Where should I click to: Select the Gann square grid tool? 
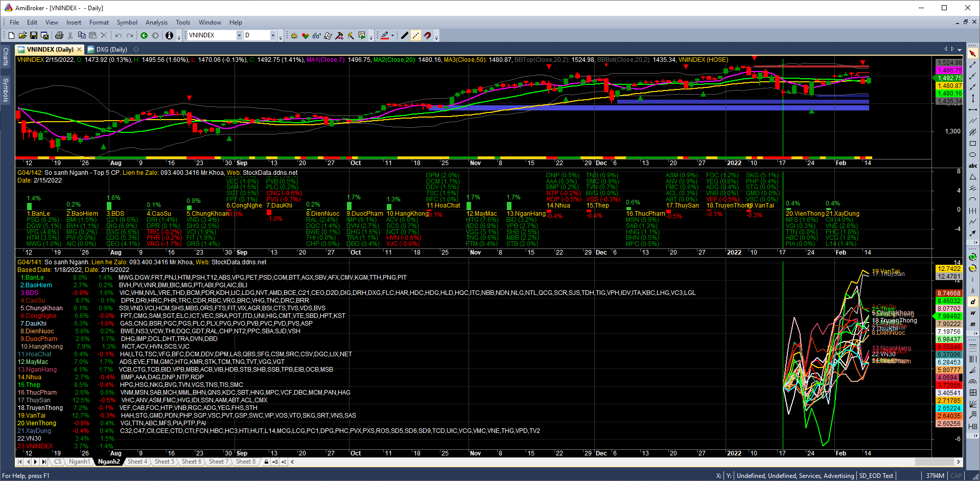972,393
